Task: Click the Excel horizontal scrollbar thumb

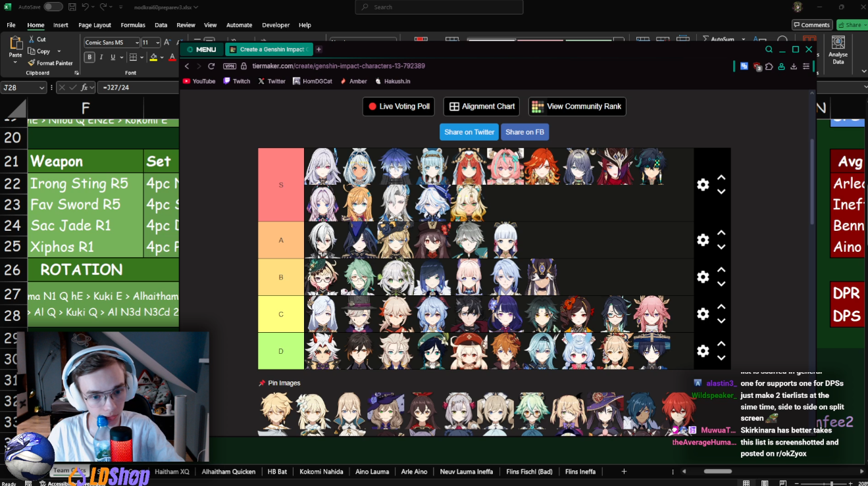Action: [x=717, y=472]
